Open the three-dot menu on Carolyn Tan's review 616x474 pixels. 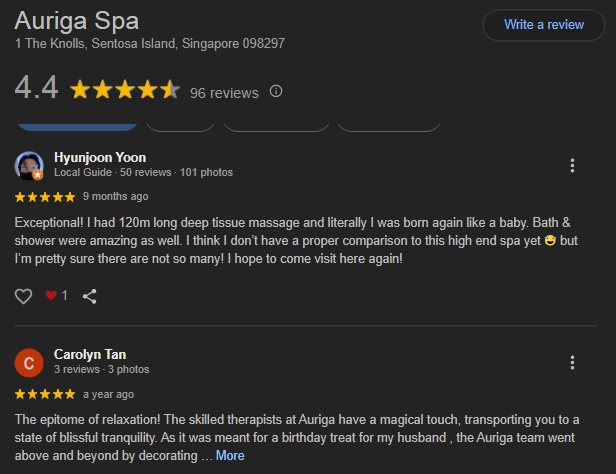(572, 363)
